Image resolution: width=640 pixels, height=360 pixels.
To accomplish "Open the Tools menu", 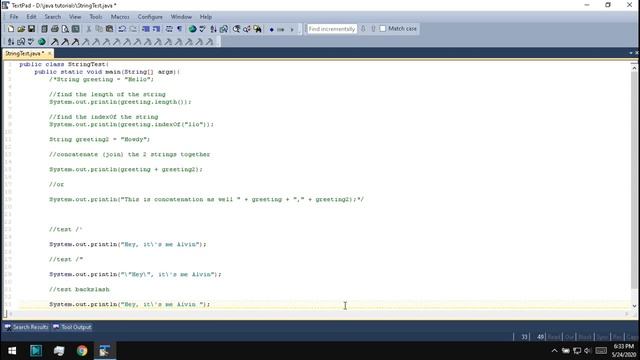I will coord(96,17).
